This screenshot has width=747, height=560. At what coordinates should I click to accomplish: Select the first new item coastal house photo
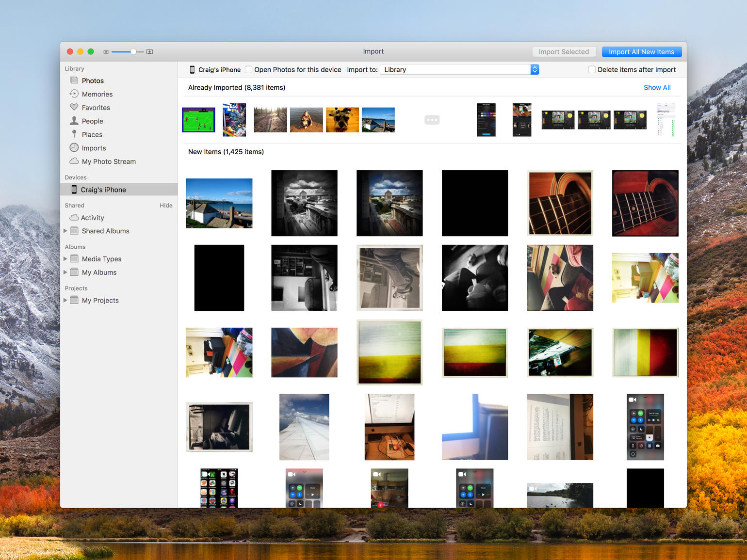click(x=219, y=203)
